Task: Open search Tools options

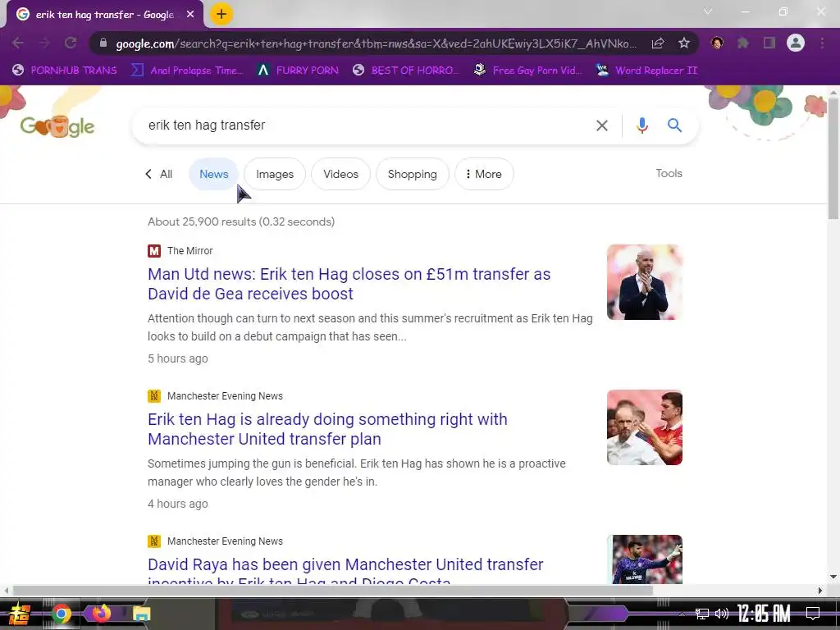Action: point(669,173)
